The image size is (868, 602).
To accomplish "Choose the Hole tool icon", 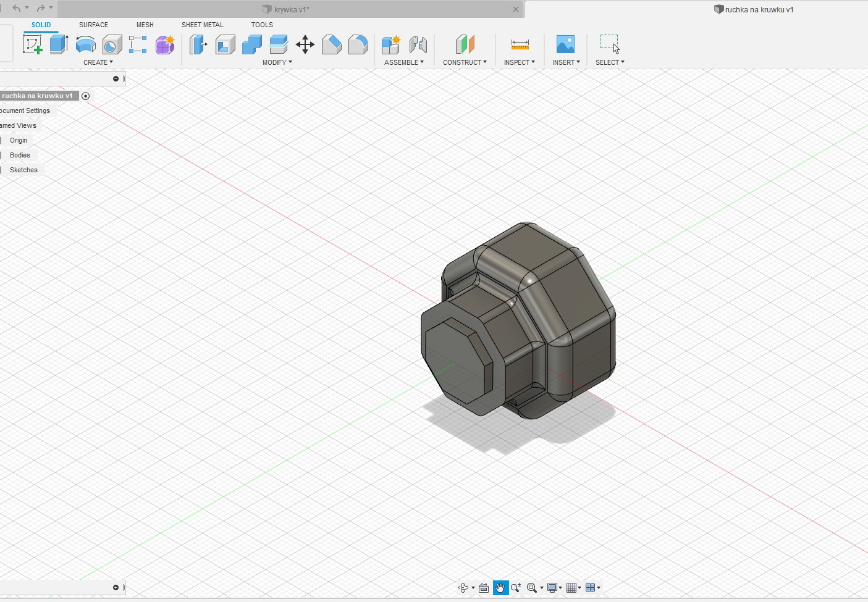I will click(x=112, y=45).
